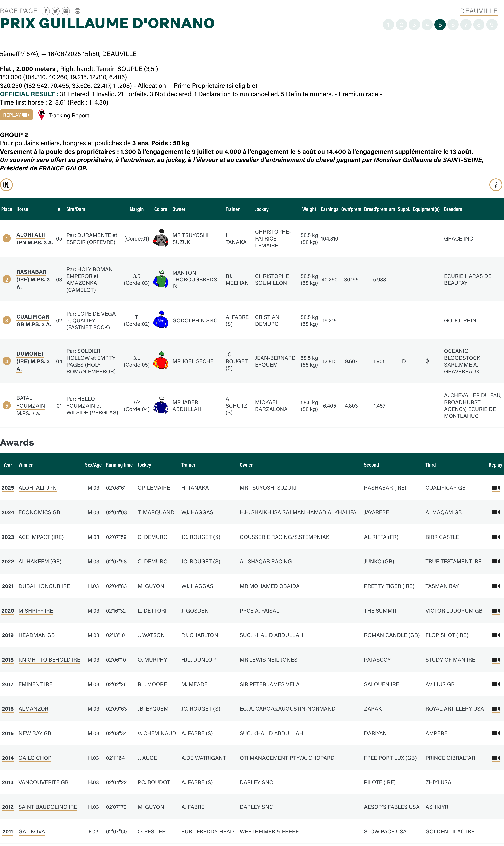Click green silks of Manton Thoroughbreds IX
Screen dimensions: 504x846
point(161,279)
